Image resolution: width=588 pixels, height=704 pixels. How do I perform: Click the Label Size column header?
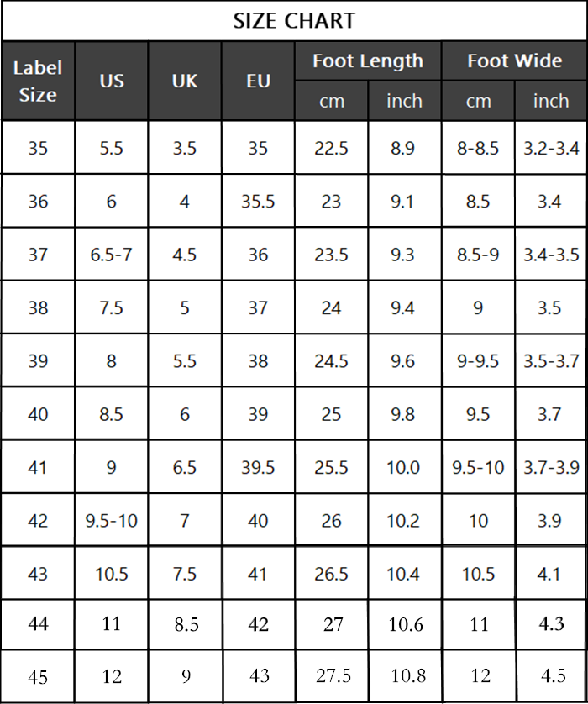[38, 81]
